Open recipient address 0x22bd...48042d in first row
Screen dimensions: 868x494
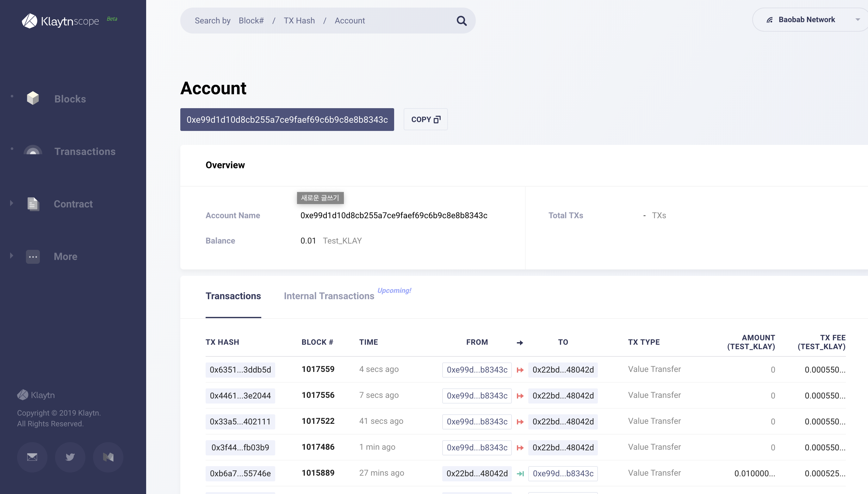click(563, 370)
